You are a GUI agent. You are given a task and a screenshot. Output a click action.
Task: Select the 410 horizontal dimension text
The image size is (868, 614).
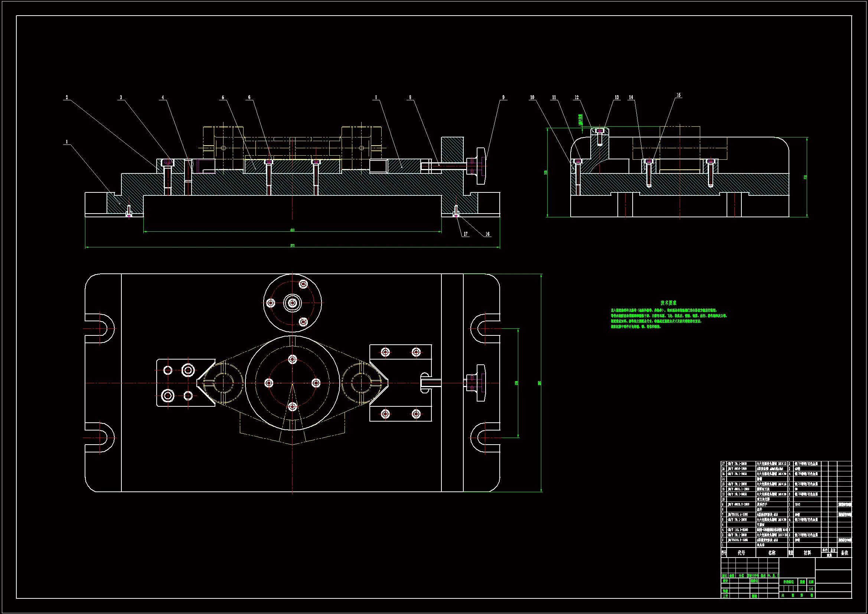(292, 230)
